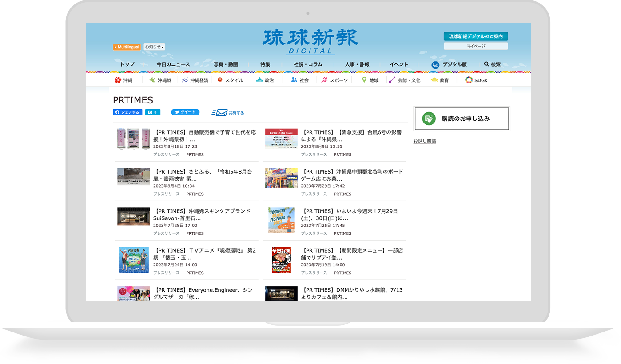Read article 沖縄県中頭郡北谷町のボードゲーム店
The image size is (621, 364).
click(x=352, y=175)
